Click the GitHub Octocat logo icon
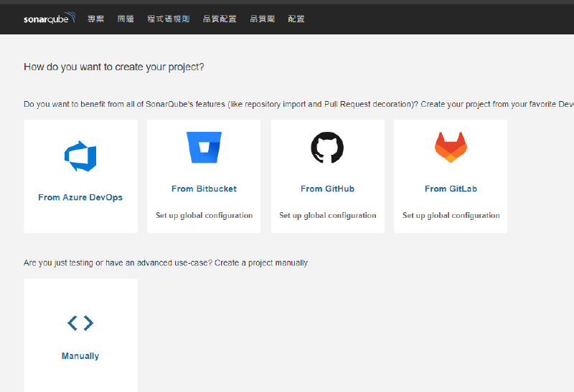The height and width of the screenshot is (392, 574). (x=327, y=148)
